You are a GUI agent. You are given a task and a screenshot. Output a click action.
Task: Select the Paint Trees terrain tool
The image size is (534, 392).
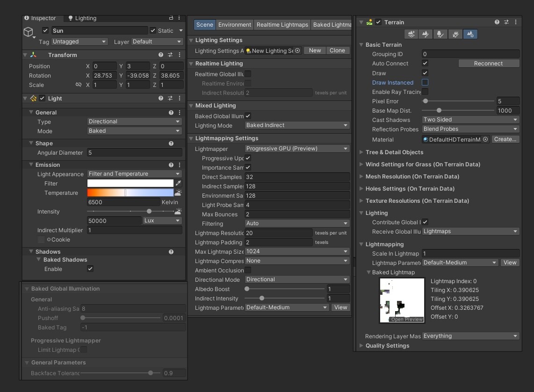click(440, 34)
